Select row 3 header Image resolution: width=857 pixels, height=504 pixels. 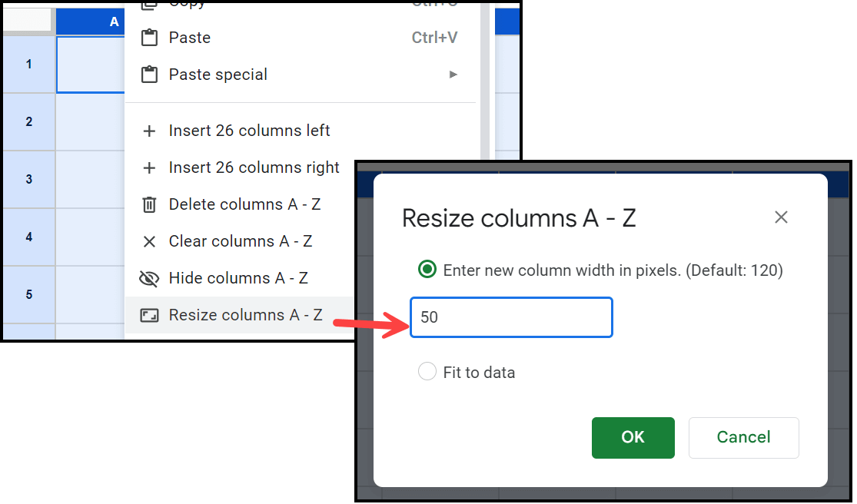click(x=29, y=179)
